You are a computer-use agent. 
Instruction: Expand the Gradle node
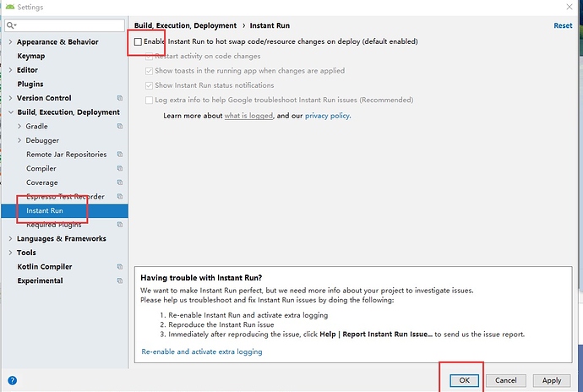[x=19, y=127]
